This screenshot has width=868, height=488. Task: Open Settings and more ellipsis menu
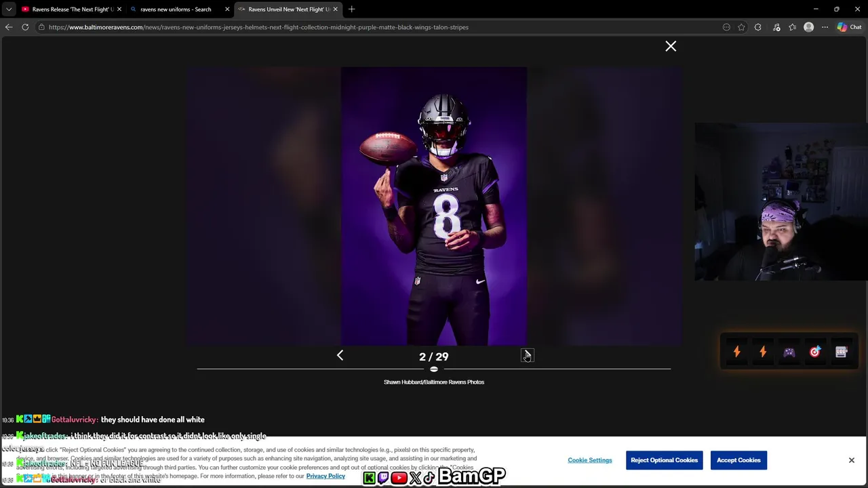pos(825,27)
